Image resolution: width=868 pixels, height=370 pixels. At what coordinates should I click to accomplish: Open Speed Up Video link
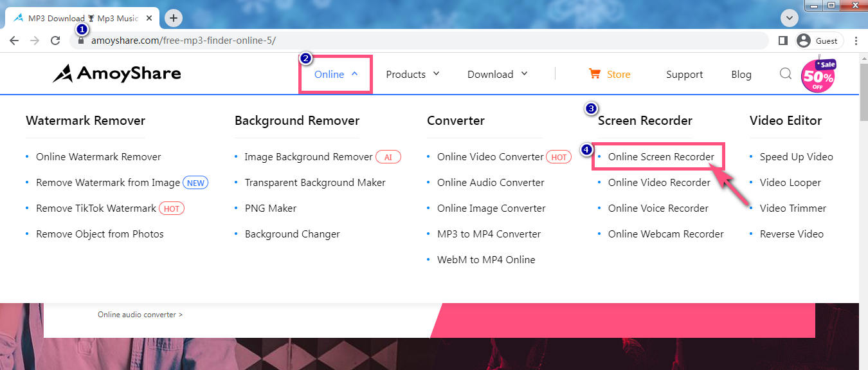[796, 156]
